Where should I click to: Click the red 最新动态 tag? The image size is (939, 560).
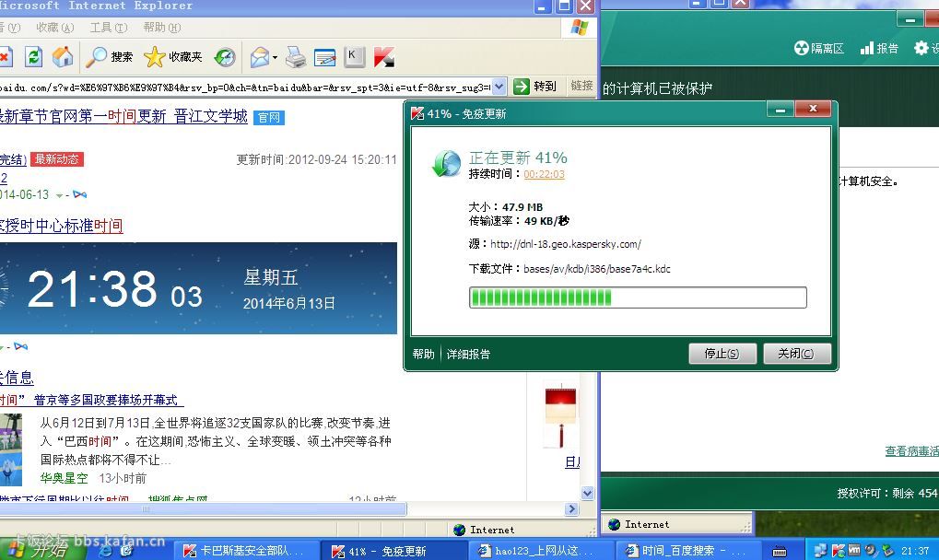[x=57, y=159]
